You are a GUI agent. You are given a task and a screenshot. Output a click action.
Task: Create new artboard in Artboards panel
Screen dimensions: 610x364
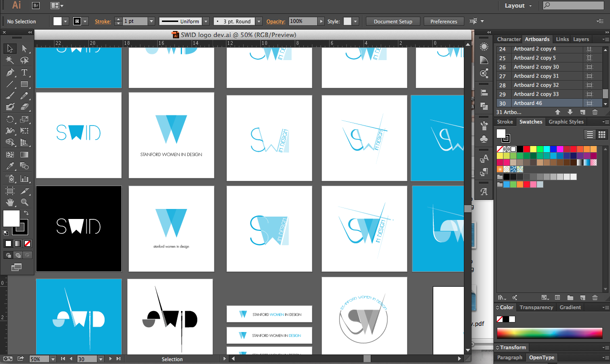[x=582, y=112]
